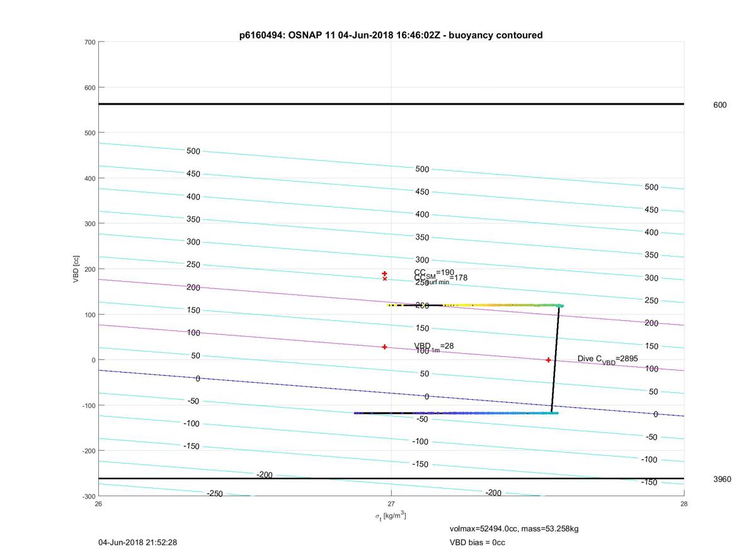Click the near-vertical black line joining the traces
Image resolution: width=756 pixels, height=558 pixels.
555,359
